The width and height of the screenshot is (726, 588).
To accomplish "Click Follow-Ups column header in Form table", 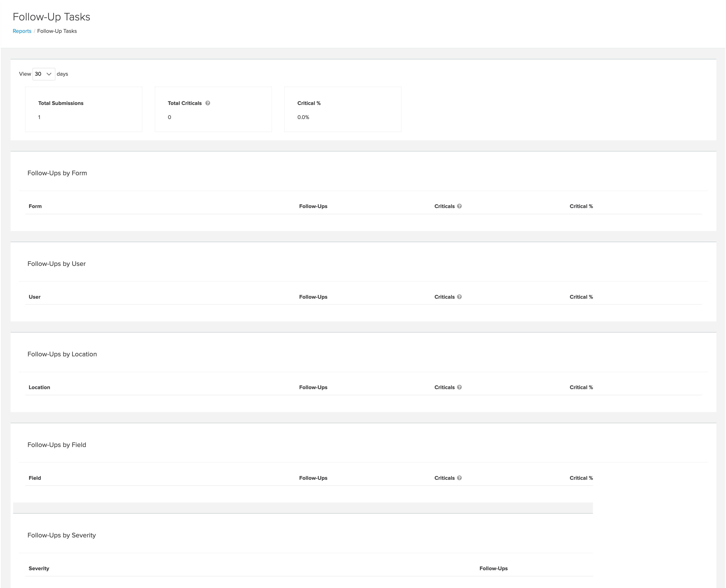I will (313, 206).
